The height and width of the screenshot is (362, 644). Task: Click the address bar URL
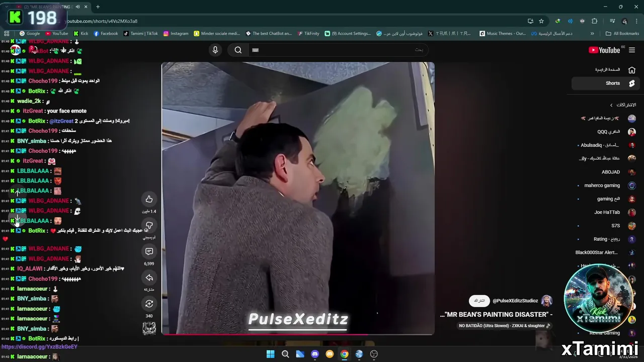coord(102,21)
